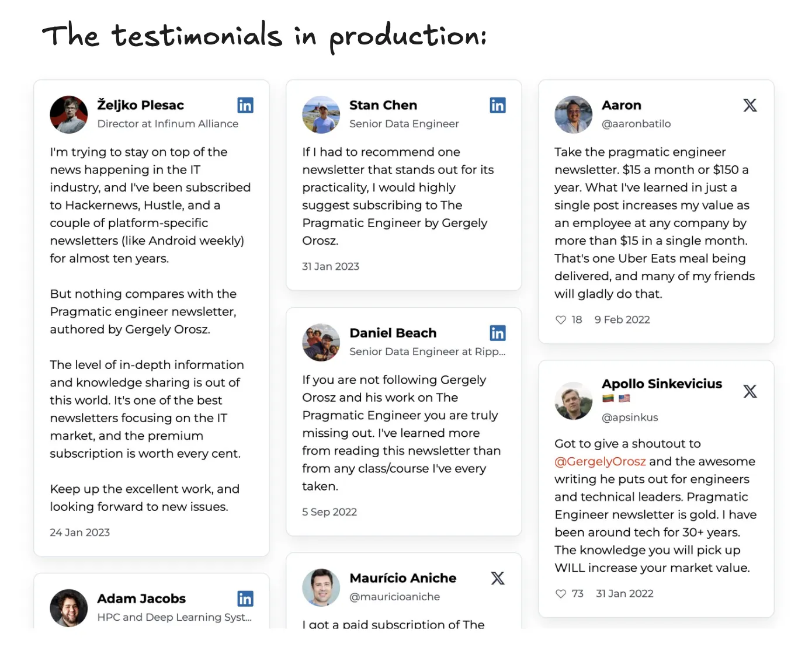Click the @aaronbatilo handle
Viewport: 812px width, 654px height.
click(x=636, y=124)
